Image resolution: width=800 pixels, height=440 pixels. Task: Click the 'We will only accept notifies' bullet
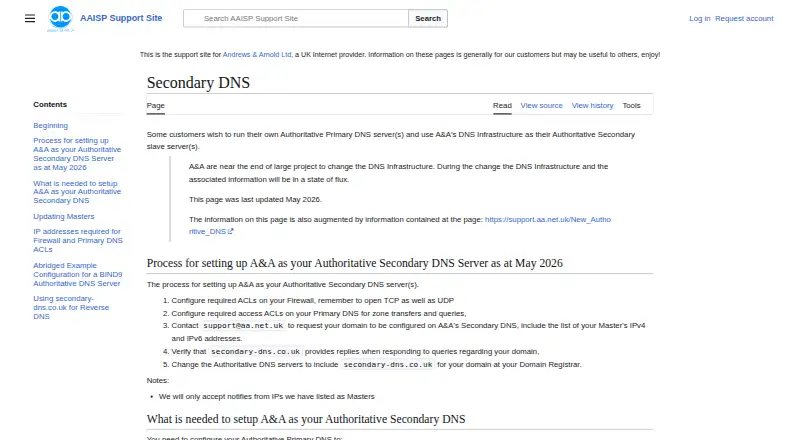coord(266,397)
